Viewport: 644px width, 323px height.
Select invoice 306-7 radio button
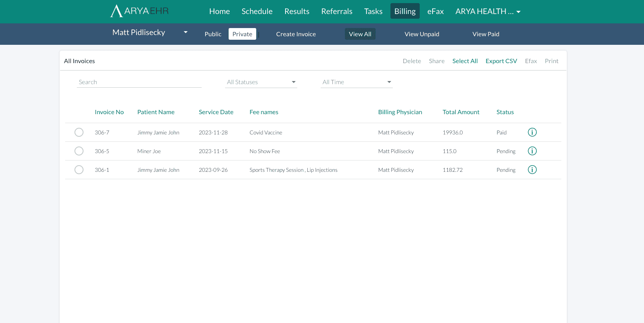point(79,132)
